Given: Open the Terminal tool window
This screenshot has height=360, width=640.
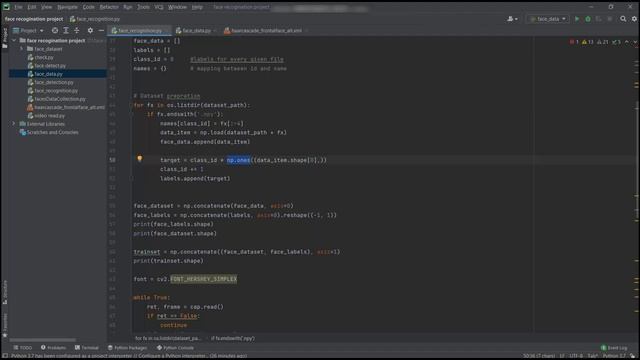Looking at the screenshot, I should [x=87, y=348].
